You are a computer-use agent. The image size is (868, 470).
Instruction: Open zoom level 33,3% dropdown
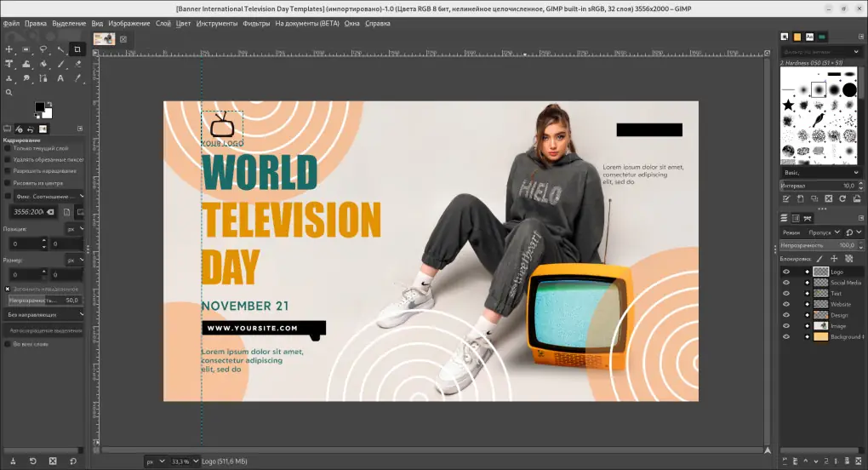click(185, 461)
